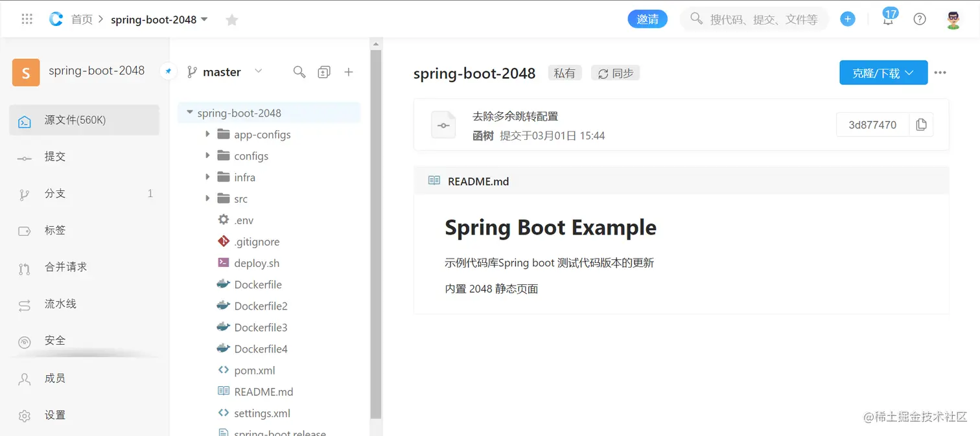Open 成员 members sidebar item
The image size is (980, 436).
[84, 378]
